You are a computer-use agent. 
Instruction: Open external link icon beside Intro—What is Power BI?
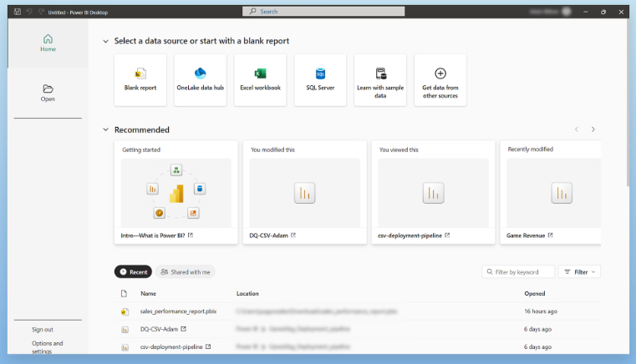(x=191, y=235)
